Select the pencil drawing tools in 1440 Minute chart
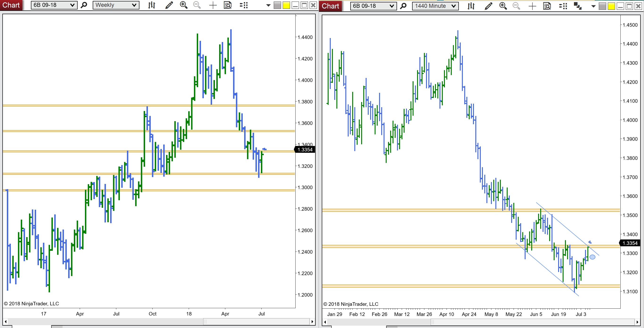The image size is (644, 328). [488, 6]
